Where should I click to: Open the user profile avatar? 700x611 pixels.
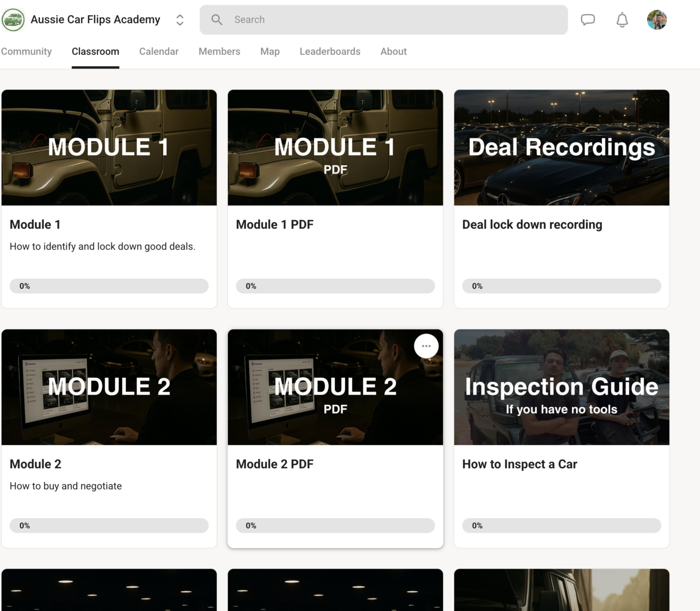point(657,20)
